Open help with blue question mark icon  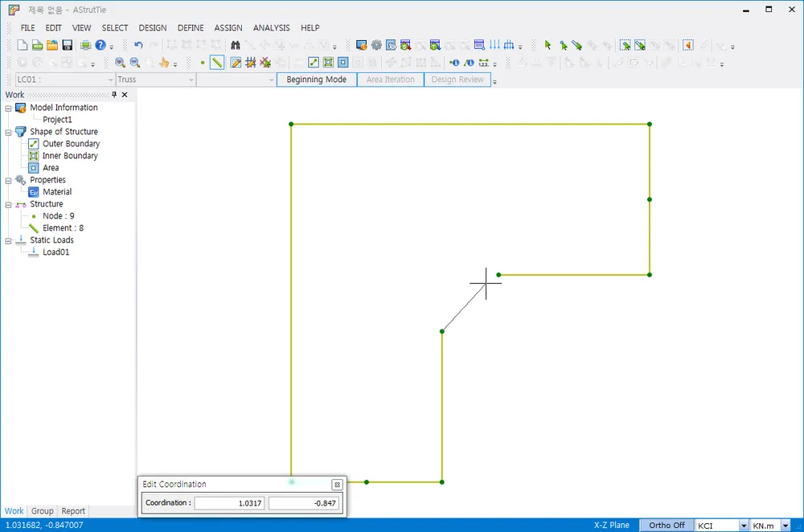coord(100,46)
